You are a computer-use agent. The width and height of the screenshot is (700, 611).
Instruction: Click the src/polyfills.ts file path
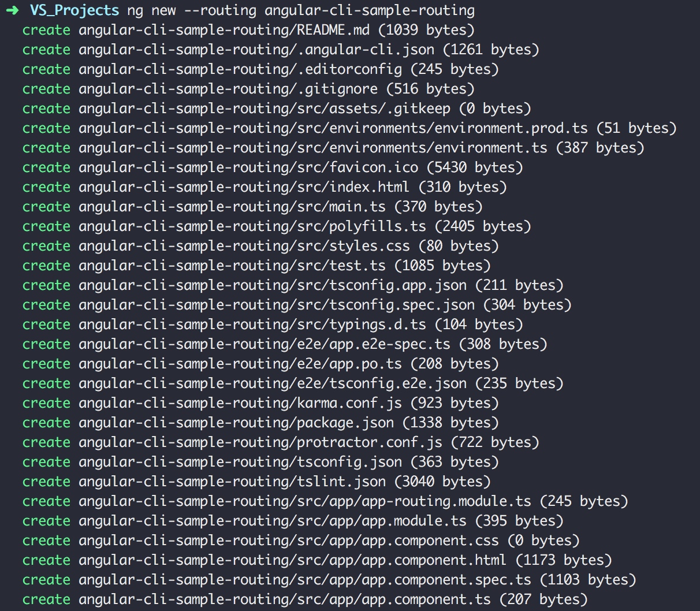coord(252,226)
